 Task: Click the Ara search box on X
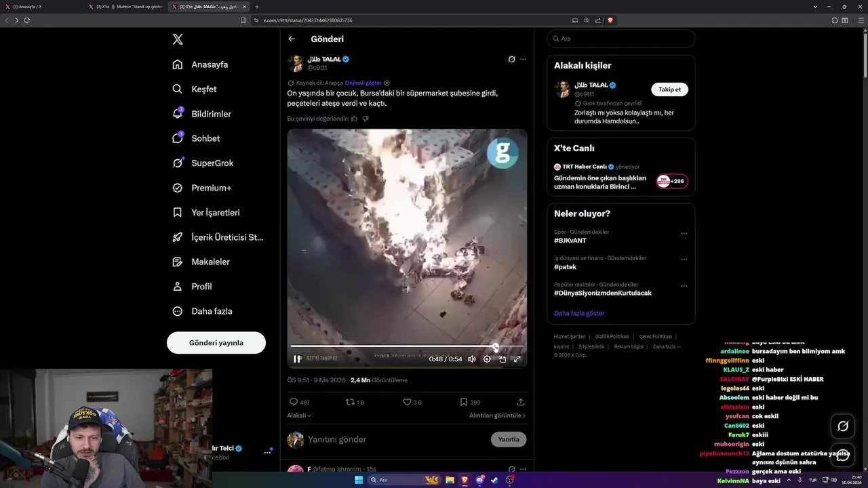click(621, 39)
